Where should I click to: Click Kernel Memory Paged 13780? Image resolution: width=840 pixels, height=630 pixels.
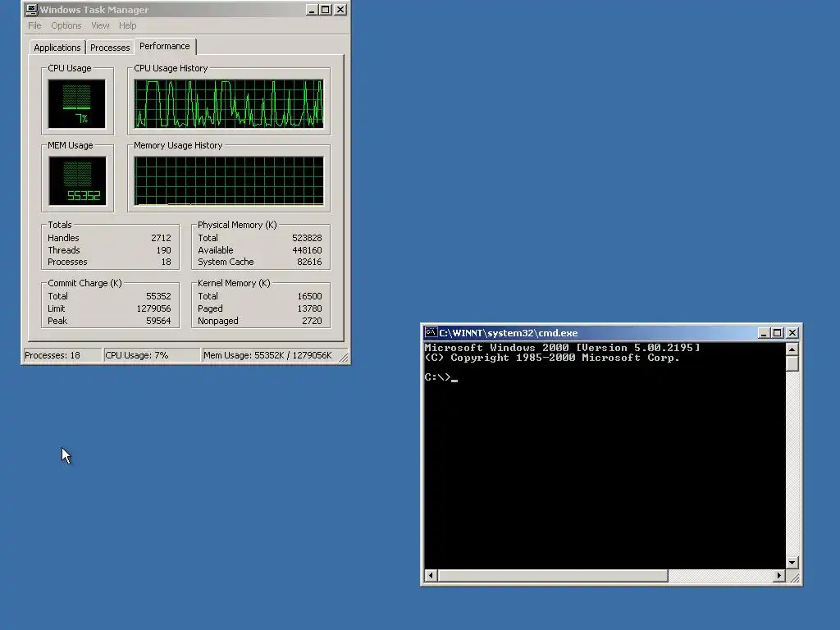tap(309, 308)
